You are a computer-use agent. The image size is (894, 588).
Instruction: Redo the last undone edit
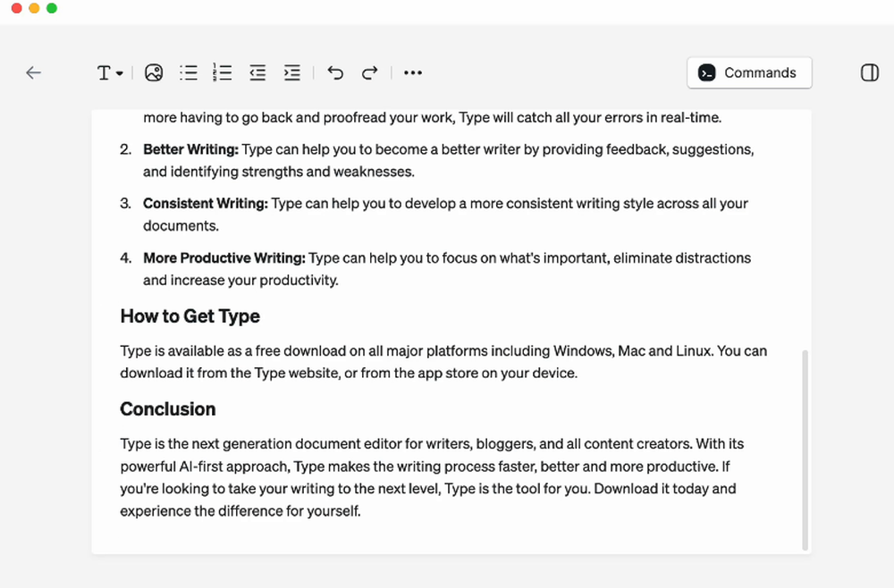pos(369,72)
